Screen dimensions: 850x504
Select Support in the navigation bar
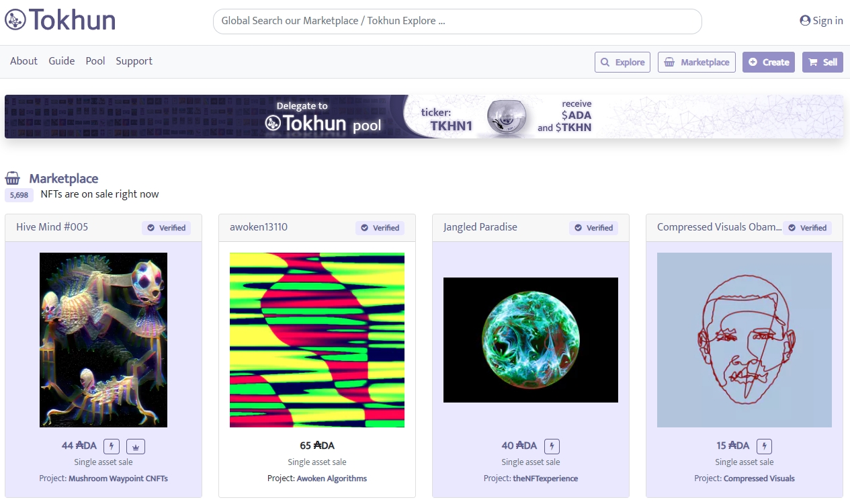tap(134, 61)
